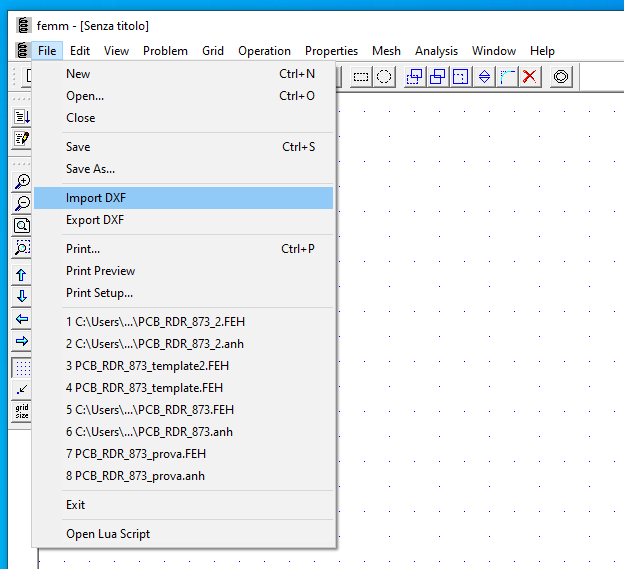Click Exit in the File menu

[x=183, y=505]
